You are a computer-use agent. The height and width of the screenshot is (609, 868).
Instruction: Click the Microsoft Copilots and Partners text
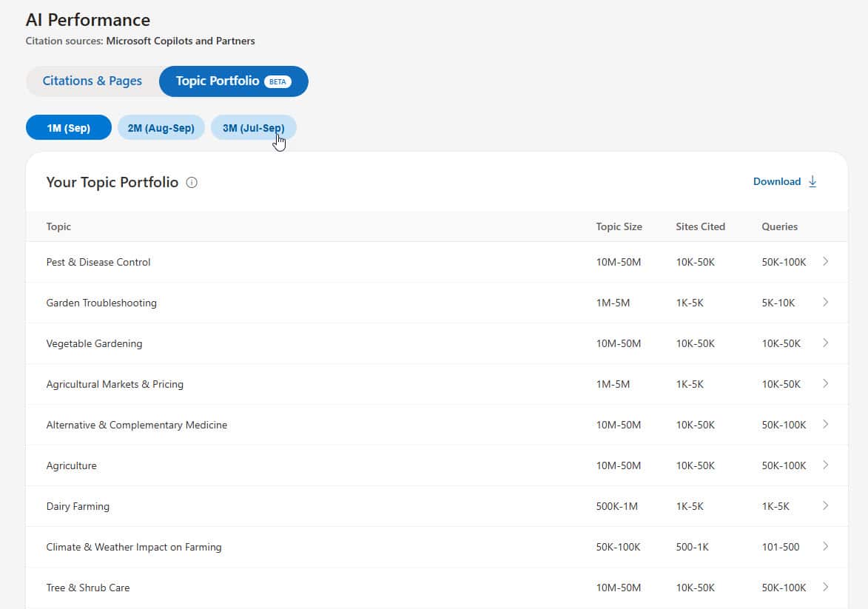click(x=181, y=41)
